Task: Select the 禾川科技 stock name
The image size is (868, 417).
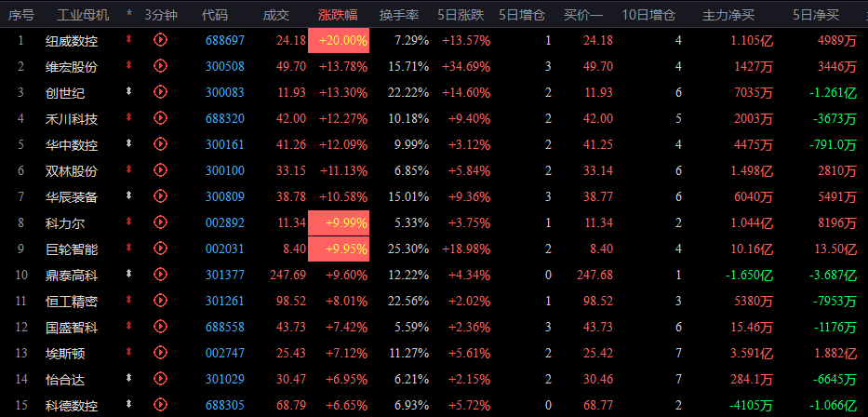Action: coord(72,118)
